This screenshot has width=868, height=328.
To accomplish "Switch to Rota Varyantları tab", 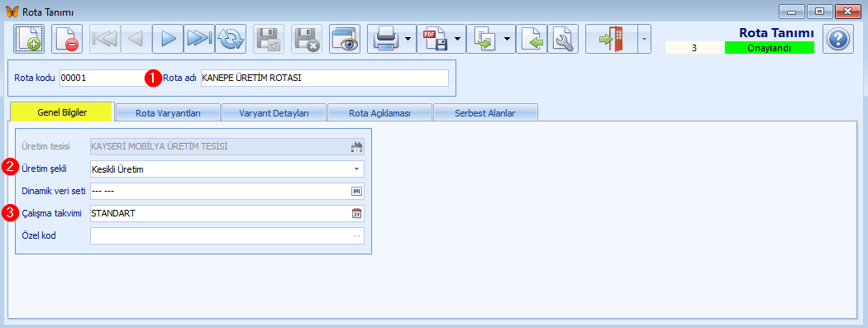I will 168,113.
